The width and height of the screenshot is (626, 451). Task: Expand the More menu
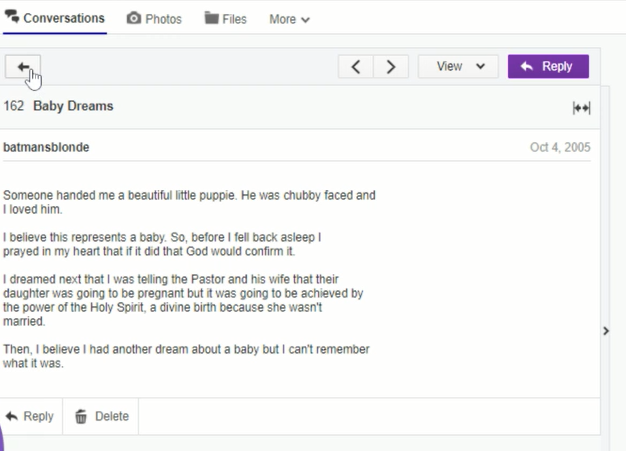click(x=289, y=19)
